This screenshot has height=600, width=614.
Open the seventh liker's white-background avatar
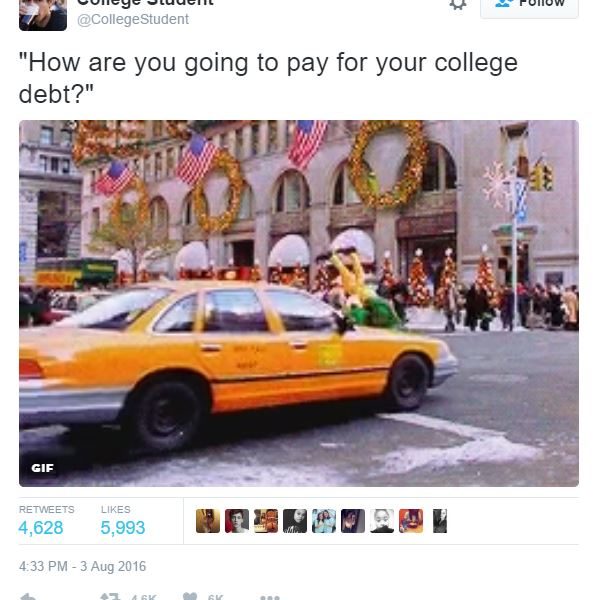pos(382,521)
